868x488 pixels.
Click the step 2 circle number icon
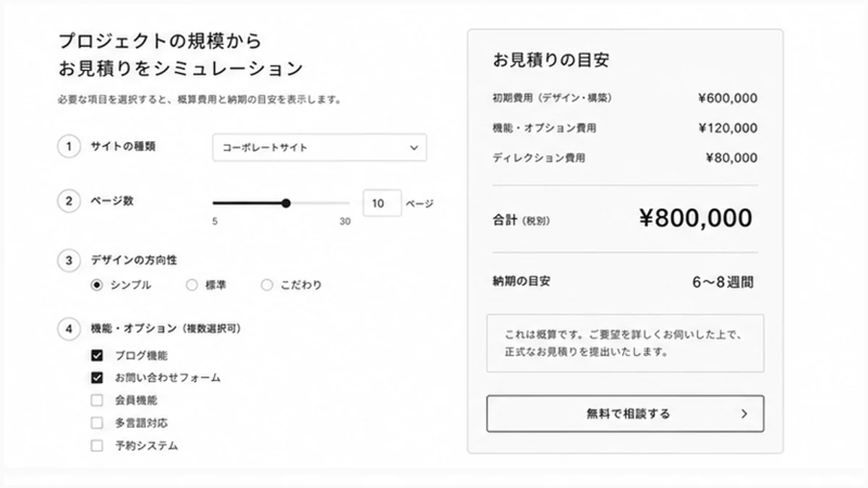tap(69, 202)
